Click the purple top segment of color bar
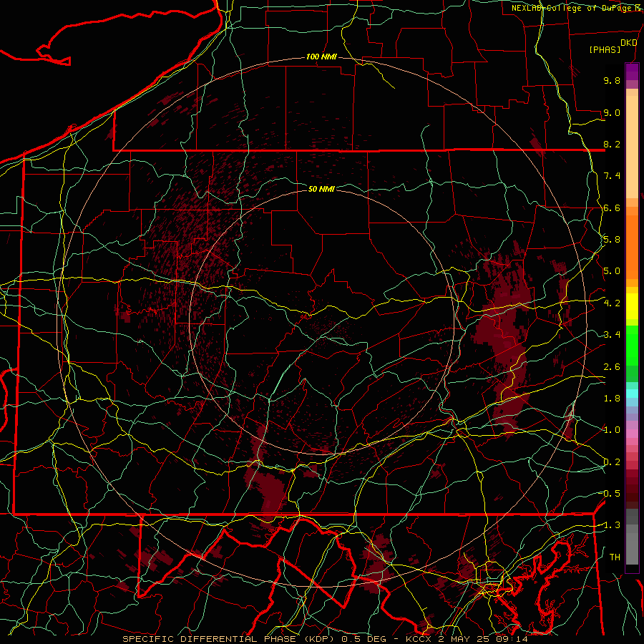The height and width of the screenshot is (644, 644). point(632,72)
